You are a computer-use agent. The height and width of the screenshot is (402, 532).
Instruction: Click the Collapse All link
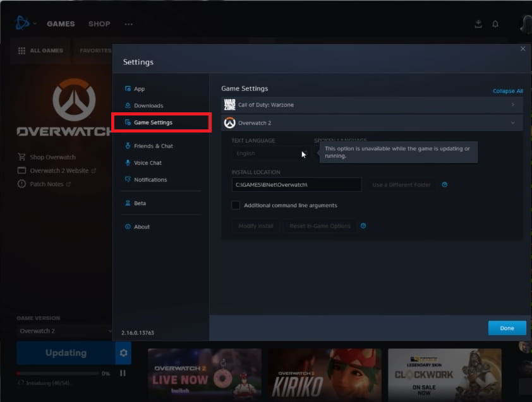507,91
